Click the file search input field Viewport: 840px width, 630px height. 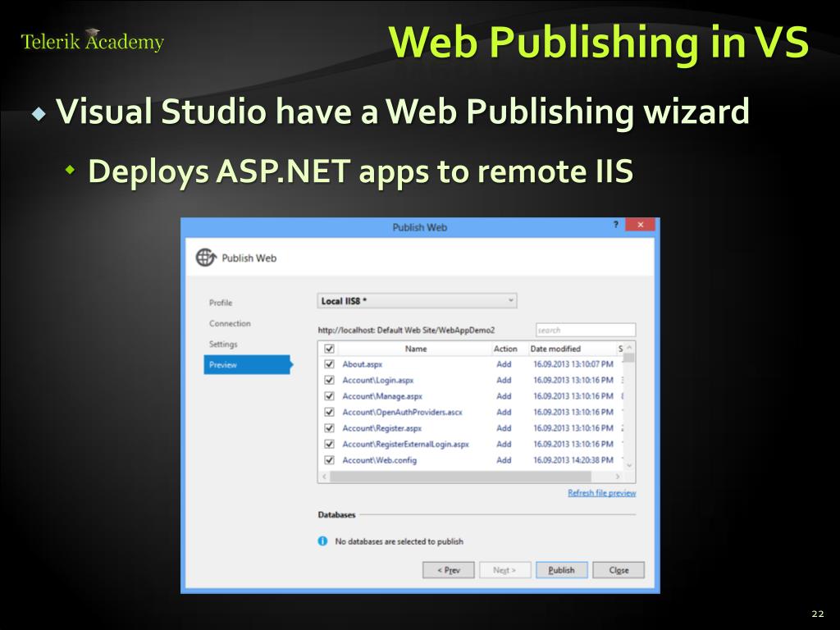586,330
